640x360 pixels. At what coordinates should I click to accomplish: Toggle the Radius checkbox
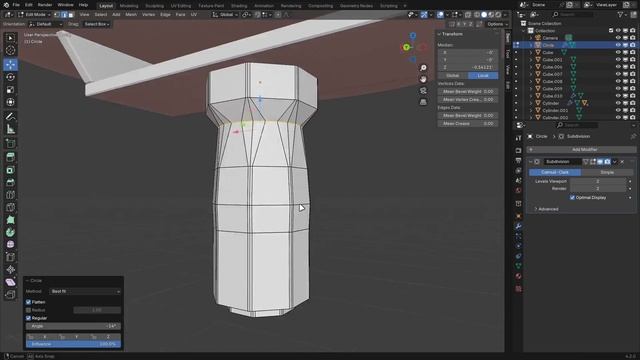click(x=28, y=310)
